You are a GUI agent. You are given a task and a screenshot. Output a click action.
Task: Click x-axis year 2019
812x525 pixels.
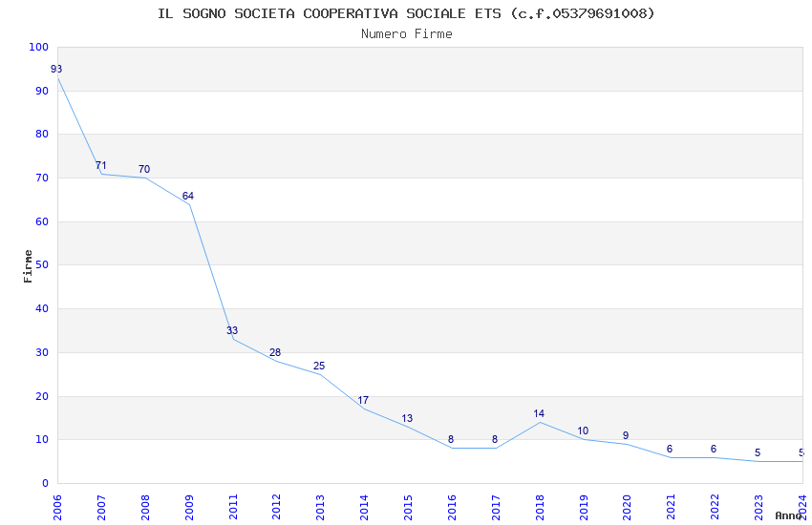tap(583, 507)
